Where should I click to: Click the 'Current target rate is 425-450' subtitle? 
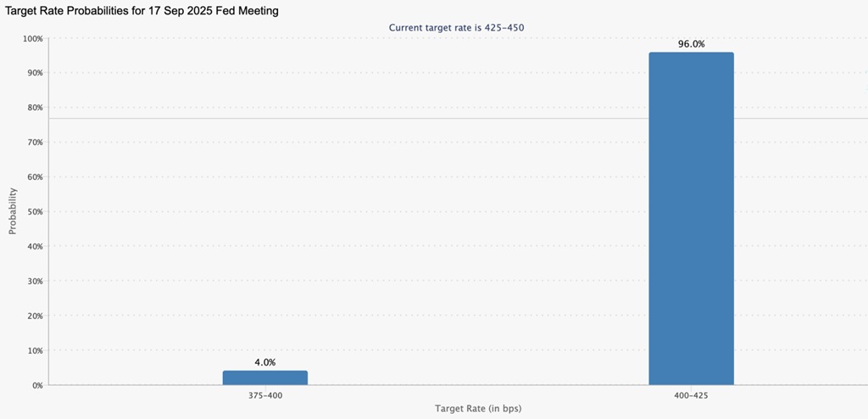pyautogui.click(x=458, y=27)
